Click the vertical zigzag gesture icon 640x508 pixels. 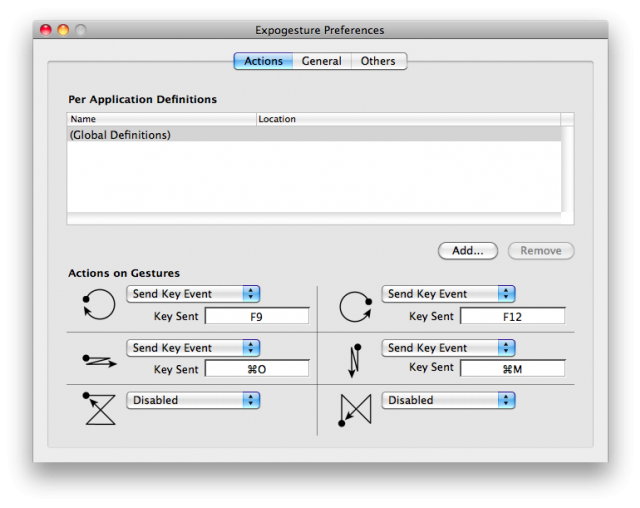[354, 360]
